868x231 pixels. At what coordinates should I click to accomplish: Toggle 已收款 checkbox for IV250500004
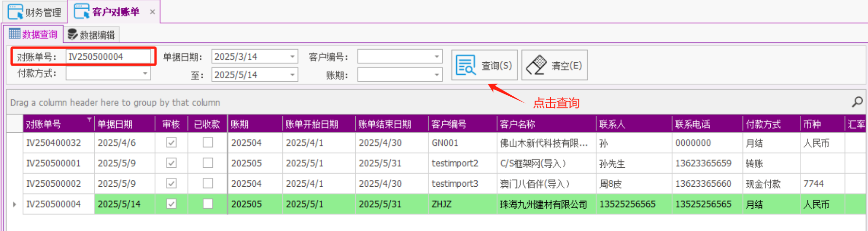tap(208, 204)
